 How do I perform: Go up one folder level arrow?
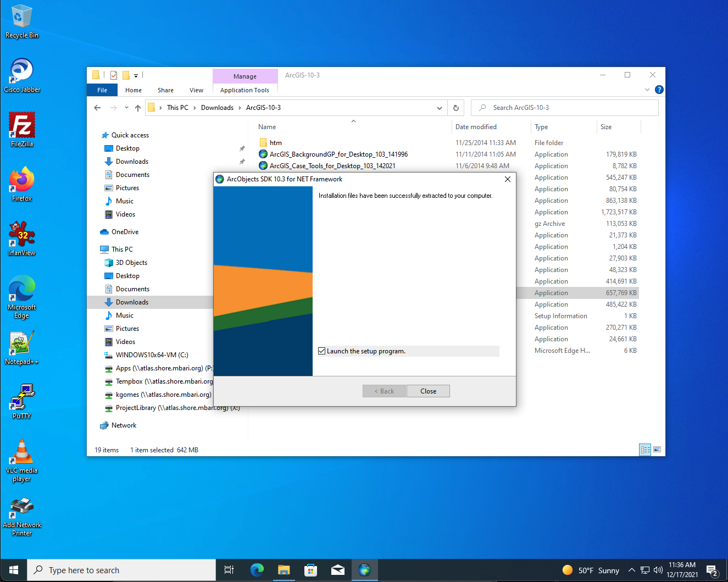point(138,108)
